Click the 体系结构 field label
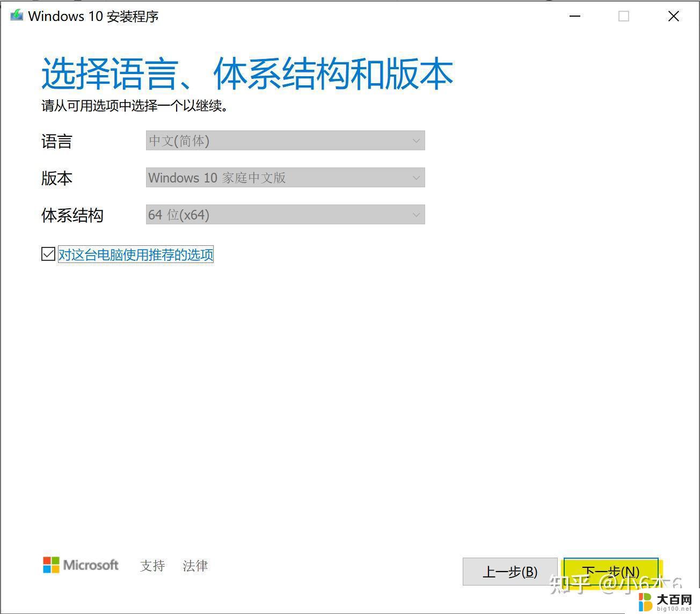The width and height of the screenshot is (700, 614). pos(72,215)
